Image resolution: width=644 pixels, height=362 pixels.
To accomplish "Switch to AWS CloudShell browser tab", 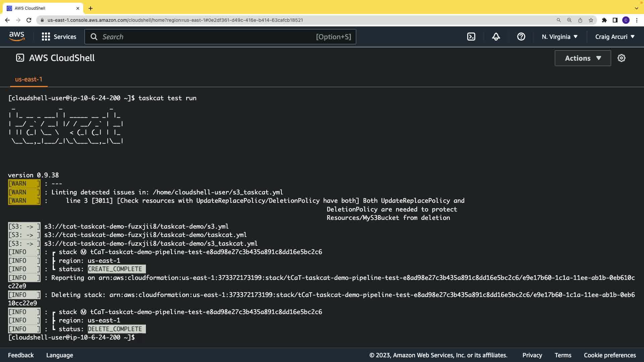I will [x=40, y=8].
